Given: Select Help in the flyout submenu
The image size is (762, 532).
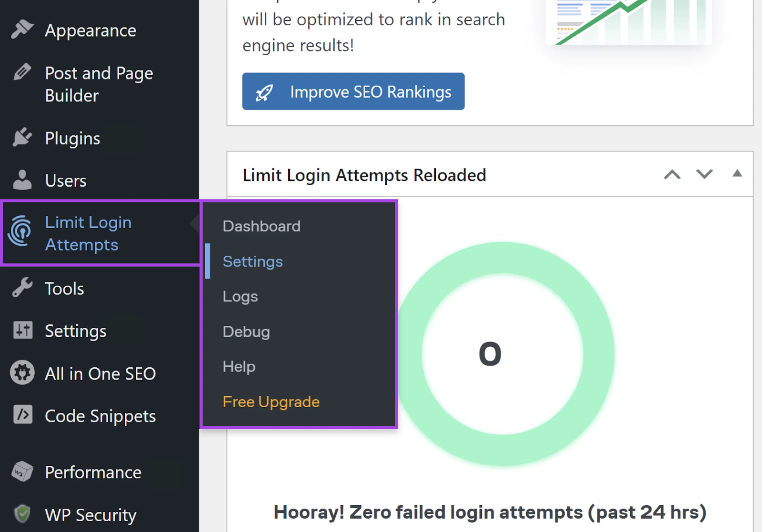Looking at the screenshot, I should click(239, 366).
